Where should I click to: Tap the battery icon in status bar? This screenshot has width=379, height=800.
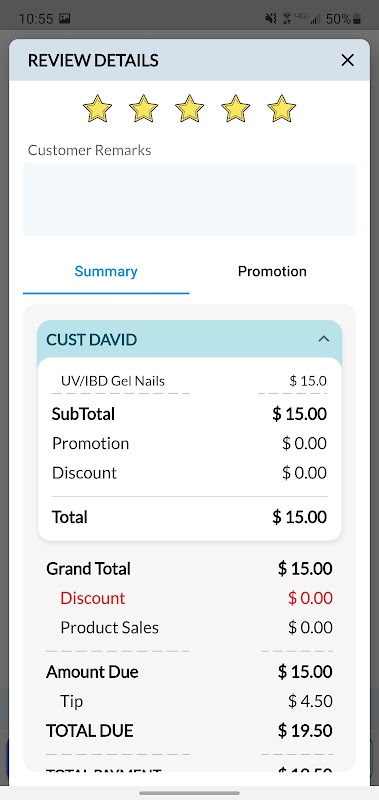357,19
